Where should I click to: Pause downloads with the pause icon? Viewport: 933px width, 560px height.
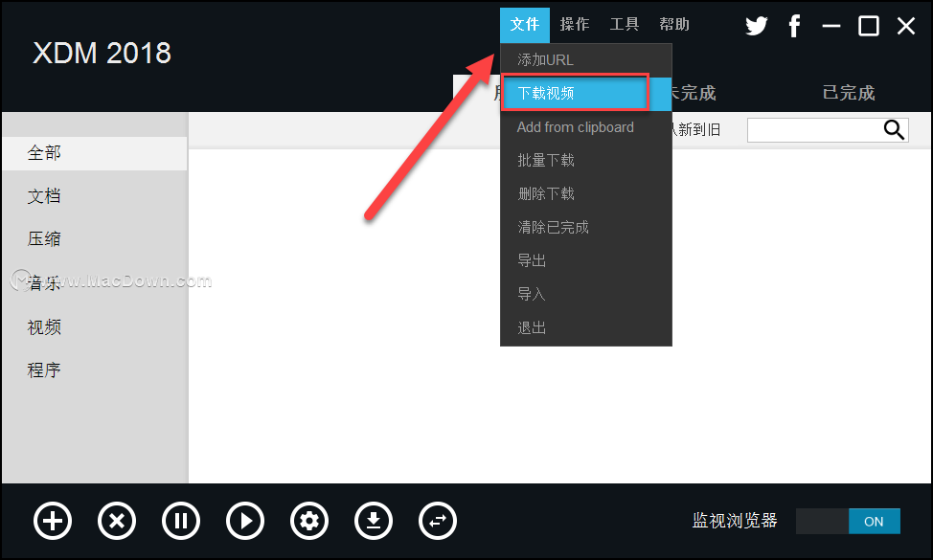pyautogui.click(x=181, y=522)
